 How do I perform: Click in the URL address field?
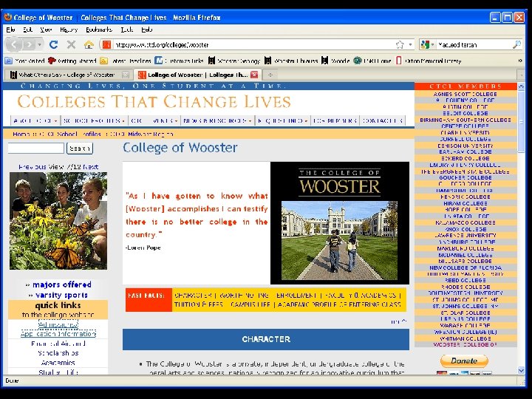253,44
